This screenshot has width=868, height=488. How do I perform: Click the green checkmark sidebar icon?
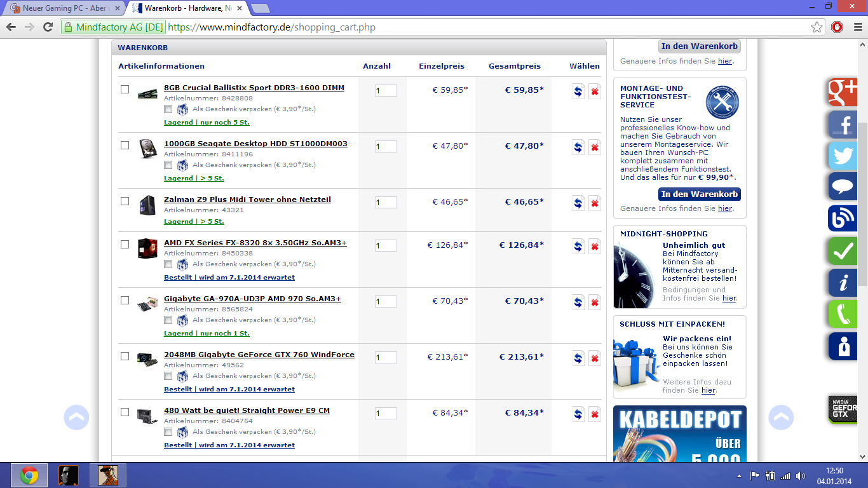(x=843, y=251)
